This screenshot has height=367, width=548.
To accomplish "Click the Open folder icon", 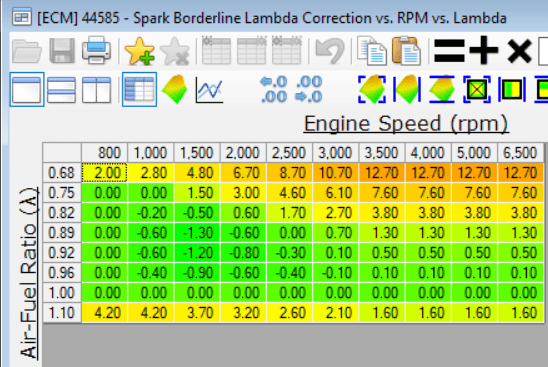I will [27, 51].
